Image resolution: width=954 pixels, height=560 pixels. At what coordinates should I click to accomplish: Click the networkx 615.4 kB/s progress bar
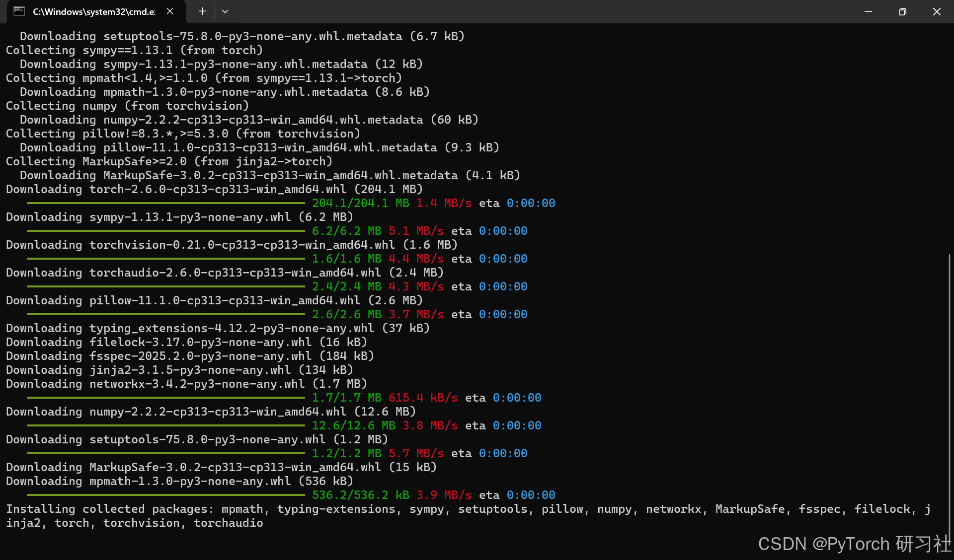(165, 398)
